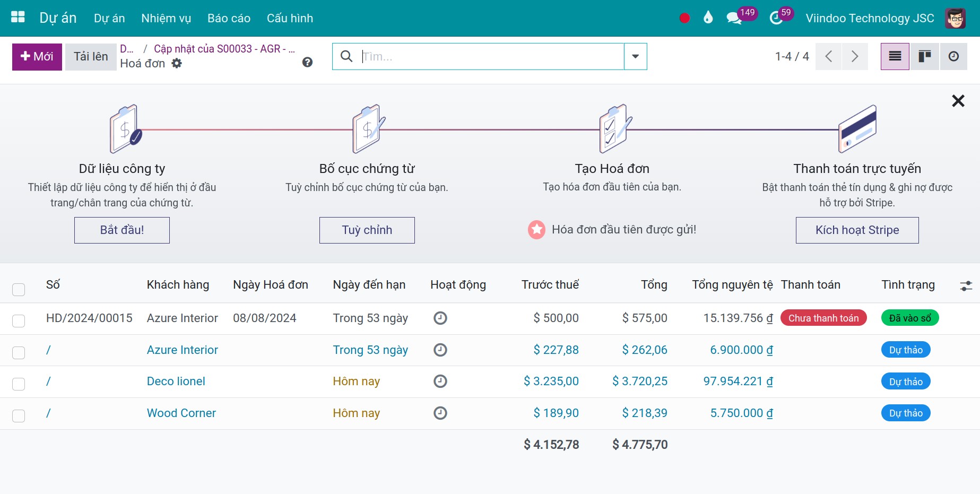The image size is (980, 494).
Task: Switch to activity view clock icon
Action: point(953,56)
